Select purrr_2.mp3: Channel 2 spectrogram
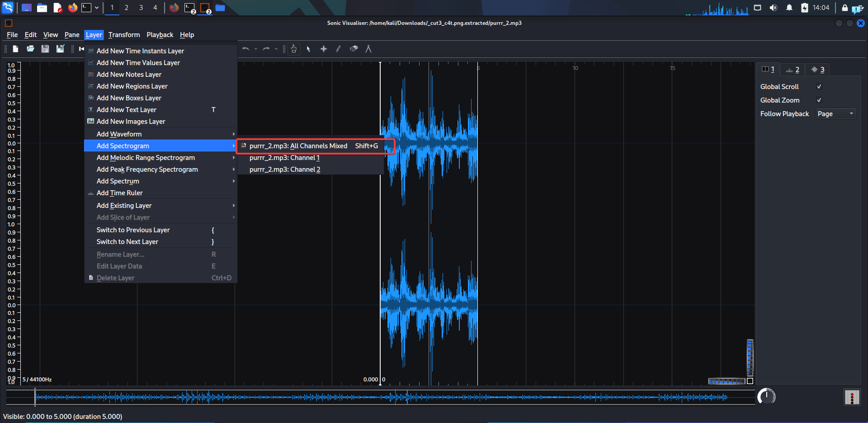Screen dimensions: 868x423 coord(311,169)
